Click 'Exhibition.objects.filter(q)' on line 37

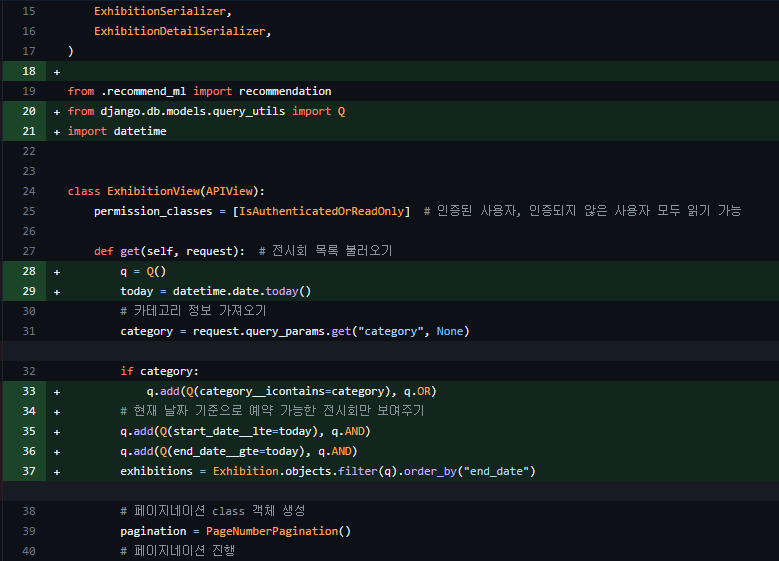[x=305, y=471]
